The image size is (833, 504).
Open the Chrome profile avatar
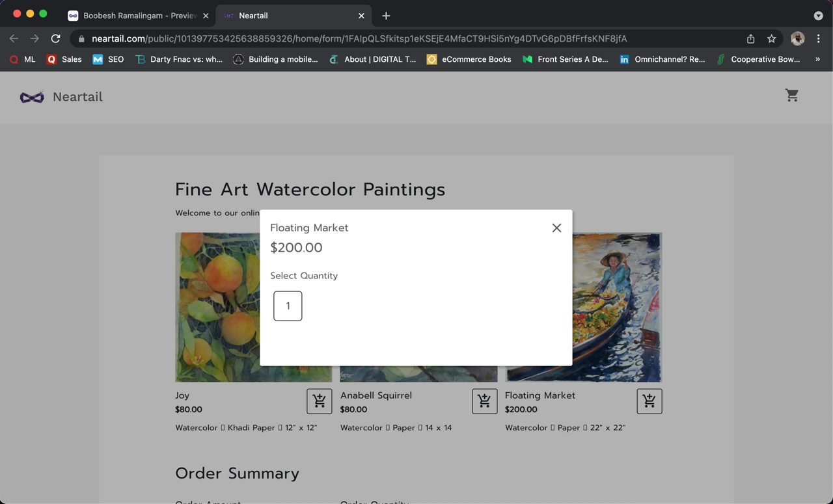797,39
